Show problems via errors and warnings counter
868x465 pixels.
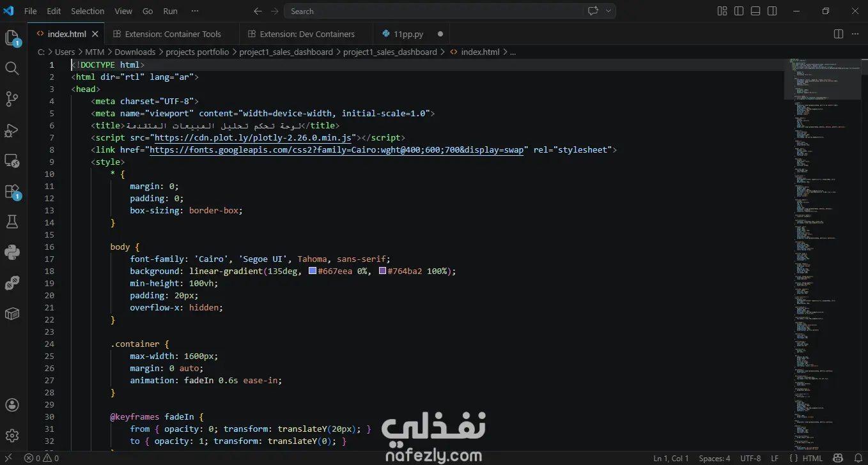(x=41, y=458)
